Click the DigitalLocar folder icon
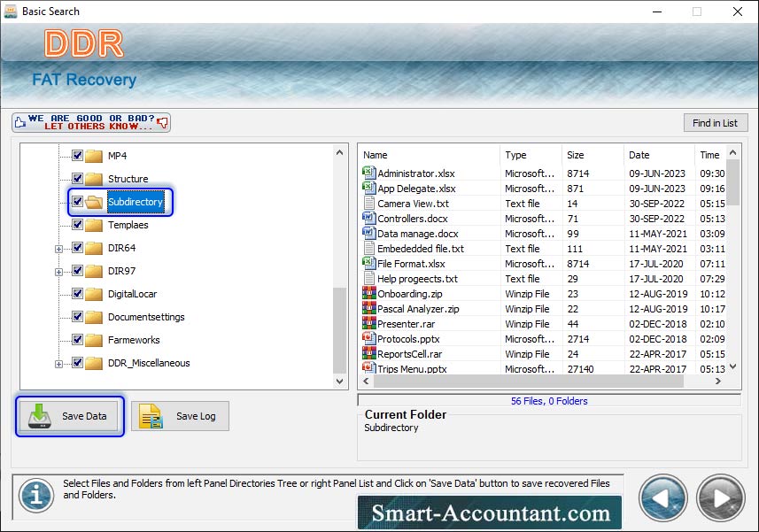 click(94, 294)
